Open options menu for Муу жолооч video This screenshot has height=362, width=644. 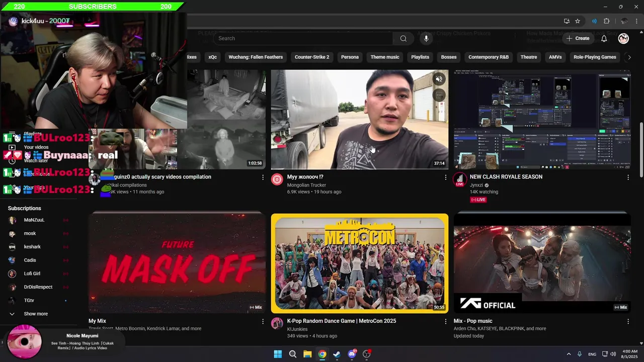coord(445,177)
